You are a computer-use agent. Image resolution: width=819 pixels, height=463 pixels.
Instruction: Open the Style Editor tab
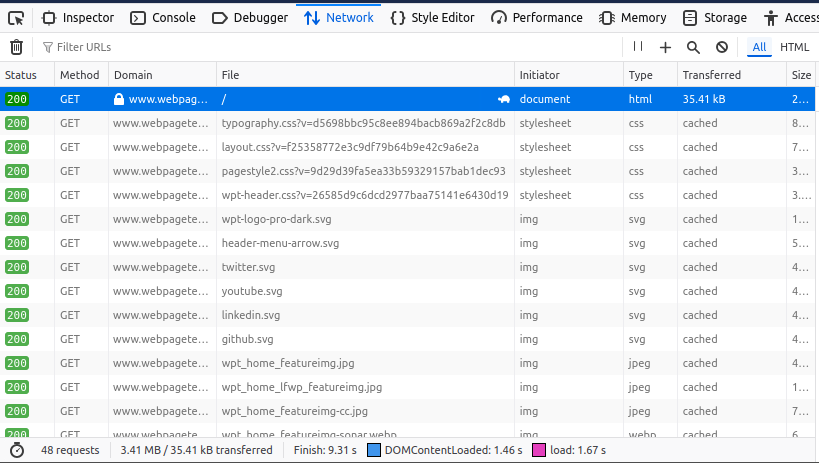[x=432, y=18]
